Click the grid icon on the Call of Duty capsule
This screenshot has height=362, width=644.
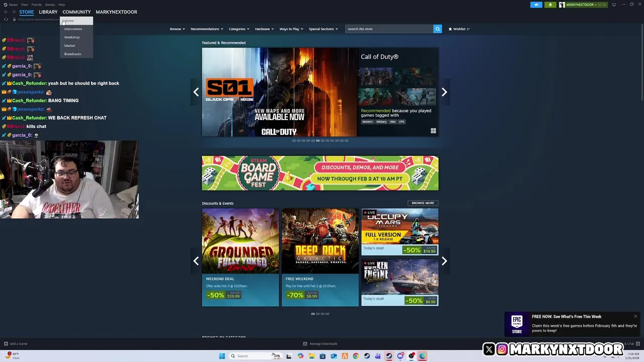point(433,131)
